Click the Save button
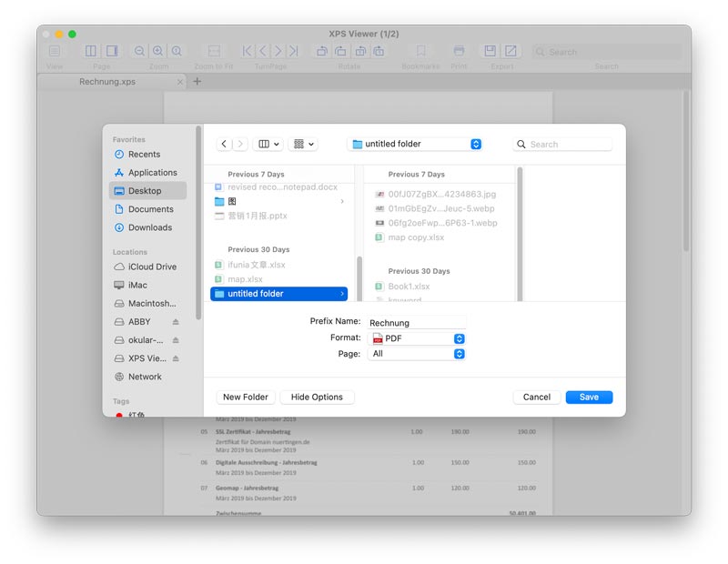 point(589,398)
